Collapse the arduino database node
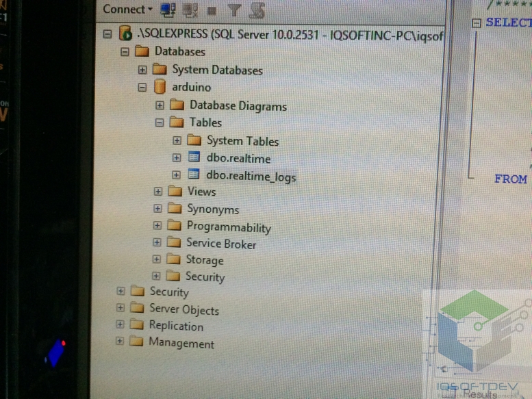 pos(142,88)
